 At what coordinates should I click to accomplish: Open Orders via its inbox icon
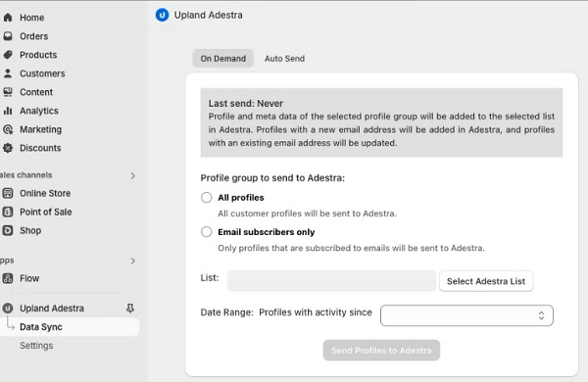8,36
